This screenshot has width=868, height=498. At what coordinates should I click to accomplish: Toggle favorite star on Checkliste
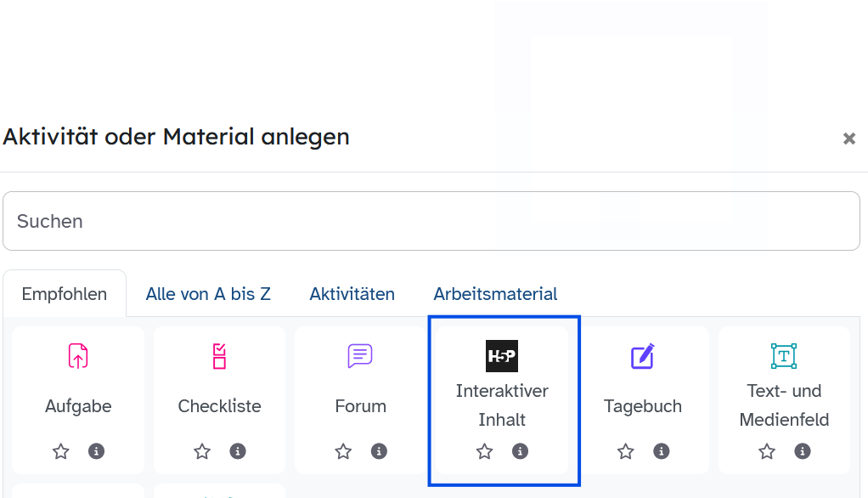[x=202, y=451]
